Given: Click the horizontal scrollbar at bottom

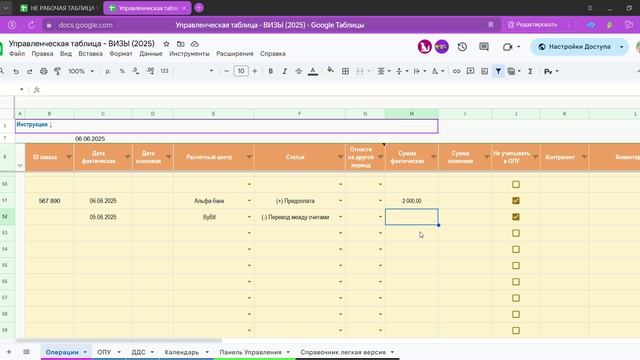Looking at the screenshot, I should pyautogui.click(x=119, y=340).
